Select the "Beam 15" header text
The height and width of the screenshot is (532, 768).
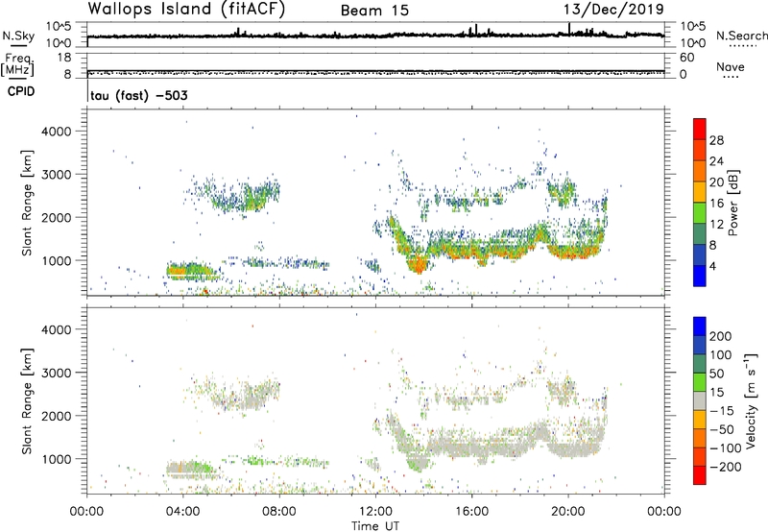click(374, 11)
